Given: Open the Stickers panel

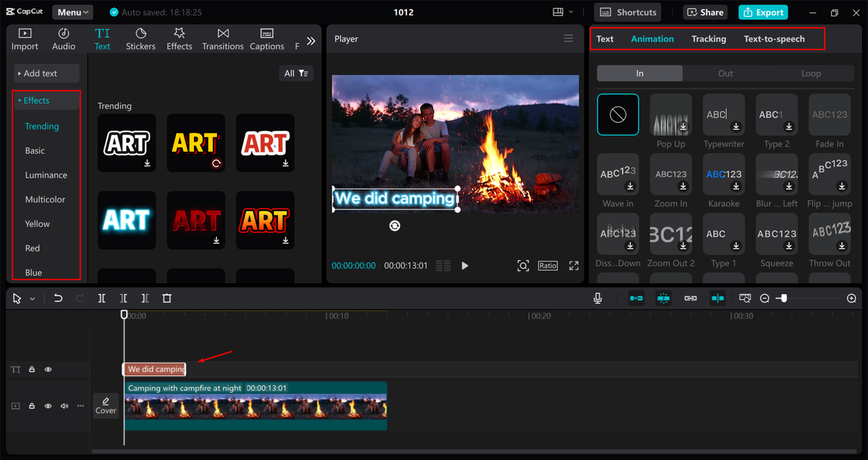Looking at the screenshot, I should point(140,39).
